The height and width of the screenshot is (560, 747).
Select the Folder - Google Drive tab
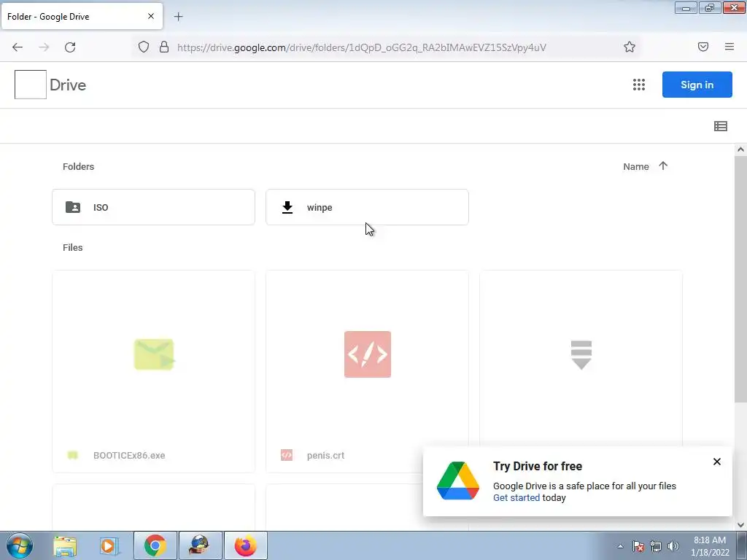(82, 17)
